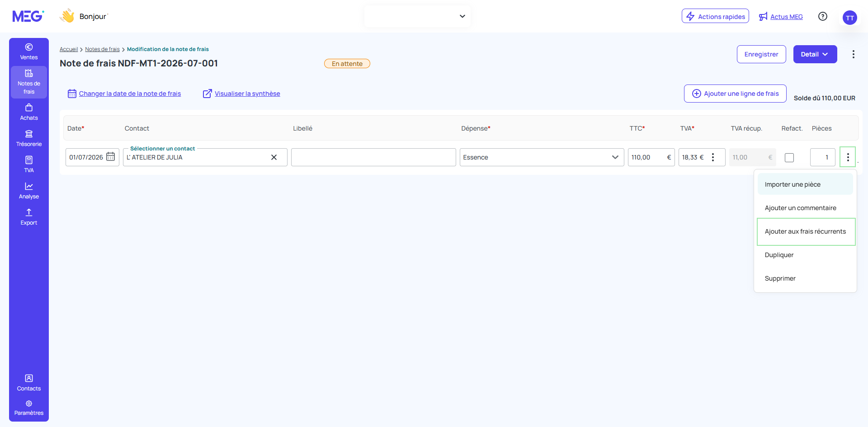Click the En attente status badge

click(x=347, y=64)
